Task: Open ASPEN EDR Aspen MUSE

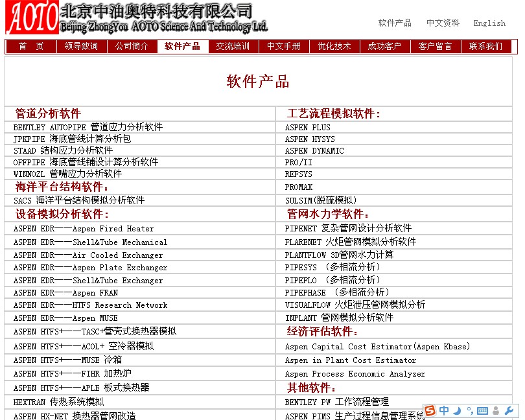Action: [x=65, y=318]
